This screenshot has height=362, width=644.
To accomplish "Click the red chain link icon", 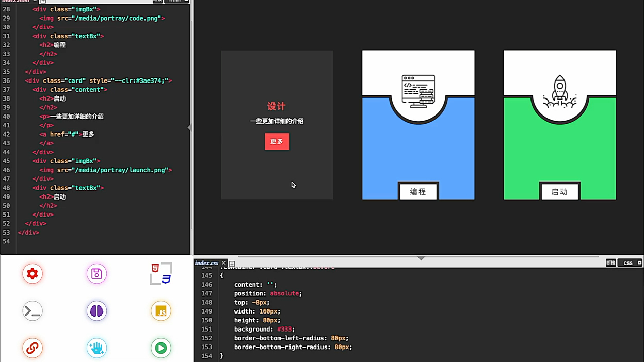I will (33, 348).
